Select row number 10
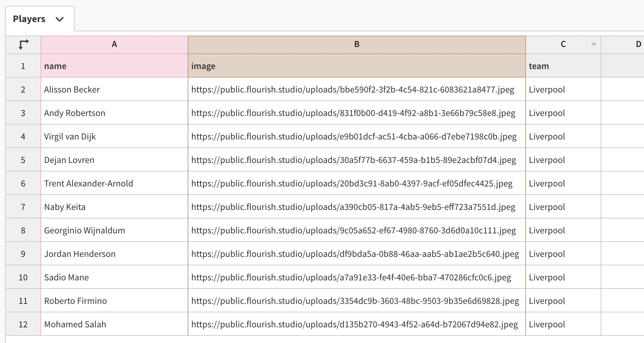The height and width of the screenshot is (343, 644). (23, 277)
